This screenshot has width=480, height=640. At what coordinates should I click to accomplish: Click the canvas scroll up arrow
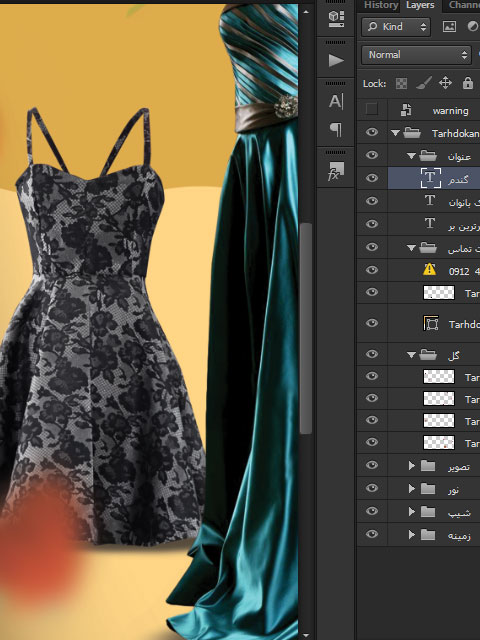click(x=306, y=12)
